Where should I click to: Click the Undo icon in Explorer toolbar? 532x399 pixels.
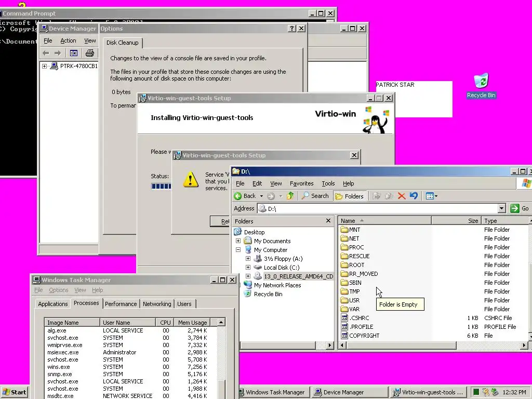click(x=414, y=196)
